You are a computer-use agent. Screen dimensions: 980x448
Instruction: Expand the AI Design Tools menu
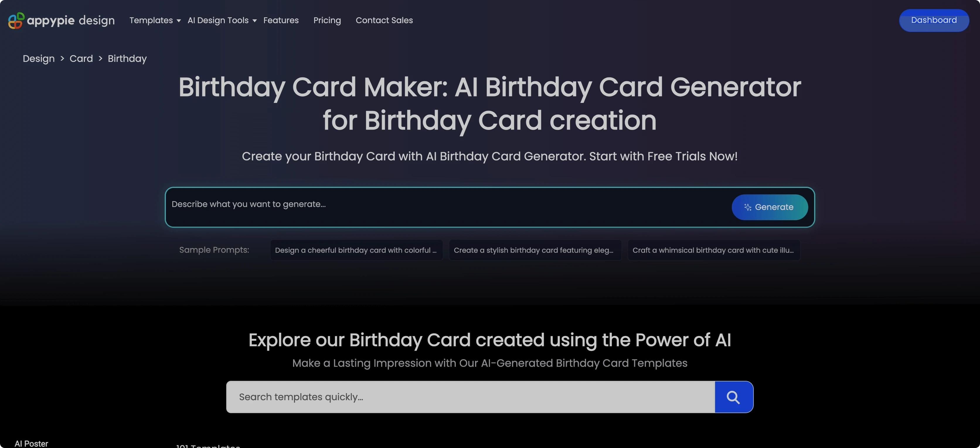[221, 21]
